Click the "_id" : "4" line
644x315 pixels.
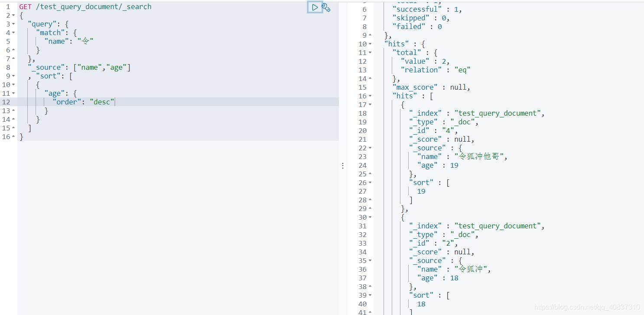(x=433, y=130)
